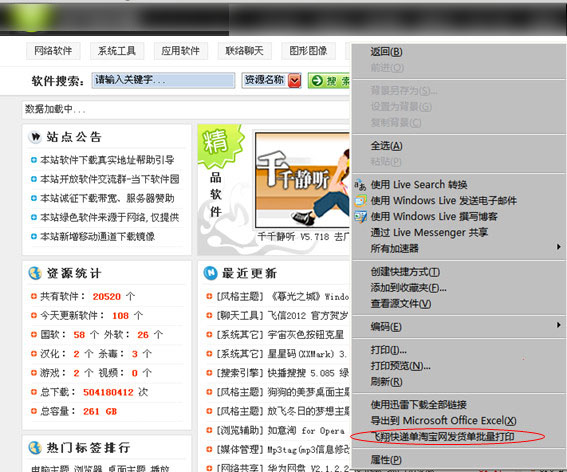Open [风格主题] 放飞冬日的梦想主题 entry
Viewport: 567px width, 472px height.
coord(283,412)
